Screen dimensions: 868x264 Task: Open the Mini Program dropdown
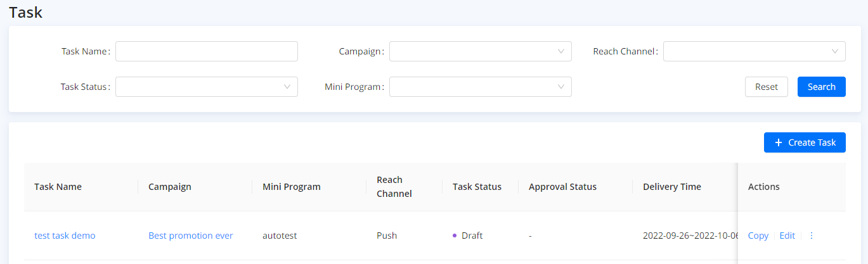(480, 87)
